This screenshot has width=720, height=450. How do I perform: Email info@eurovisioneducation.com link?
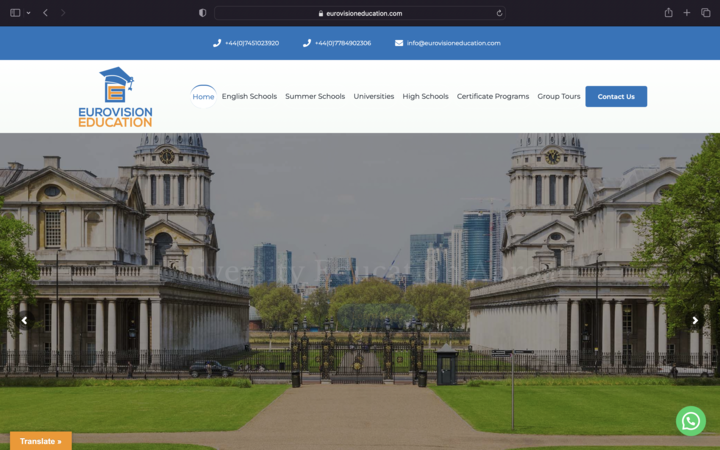(453, 43)
